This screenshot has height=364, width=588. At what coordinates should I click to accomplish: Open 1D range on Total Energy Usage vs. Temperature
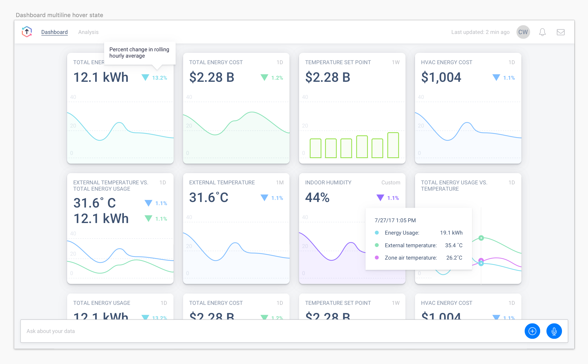click(512, 183)
